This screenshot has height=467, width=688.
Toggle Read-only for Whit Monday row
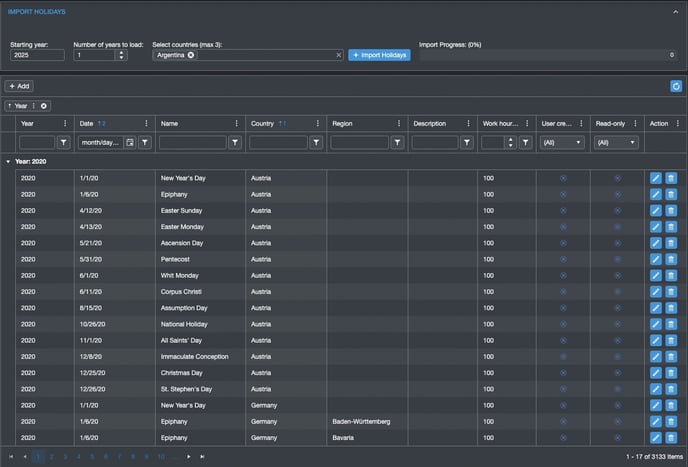point(617,275)
